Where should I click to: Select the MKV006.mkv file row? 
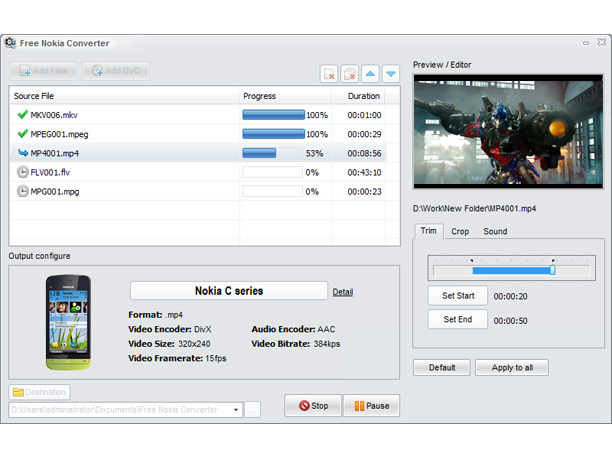click(x=198, y=115)
